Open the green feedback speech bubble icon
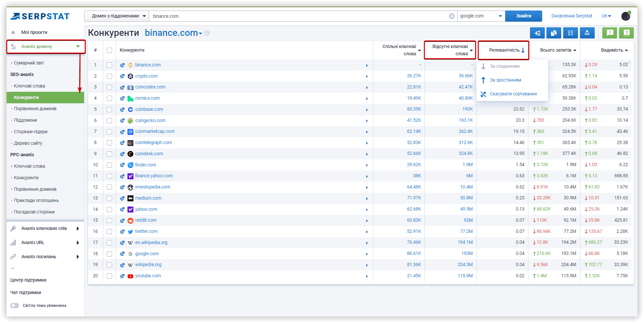 point(610,33)
